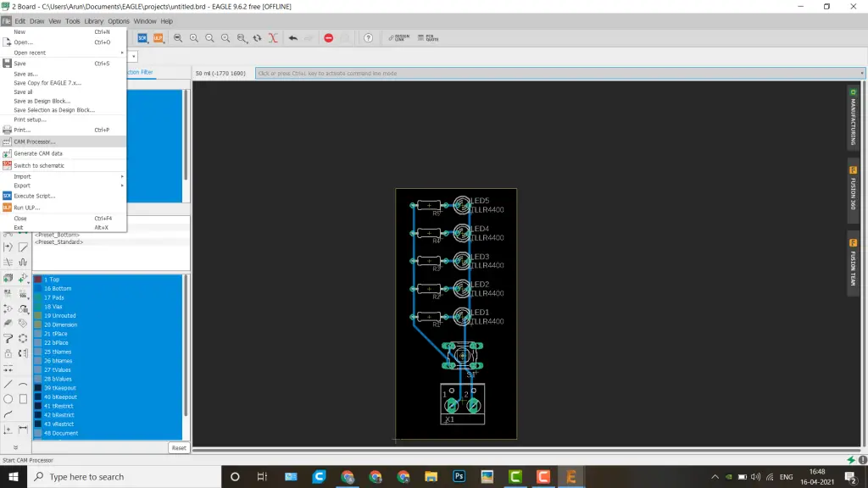The image size is (868, 488).
Task: Choose Generate CAM data menu entry
Action: (63, 153)
